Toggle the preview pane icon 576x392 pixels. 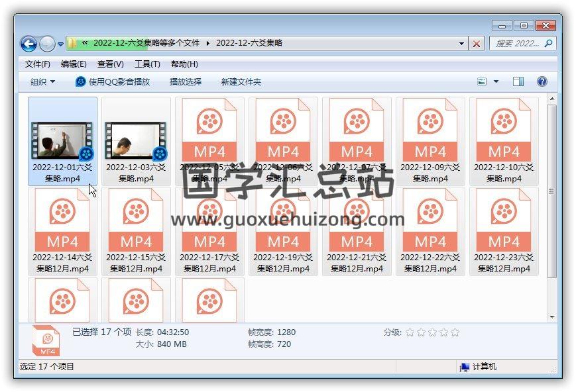(x=518, y=81)
